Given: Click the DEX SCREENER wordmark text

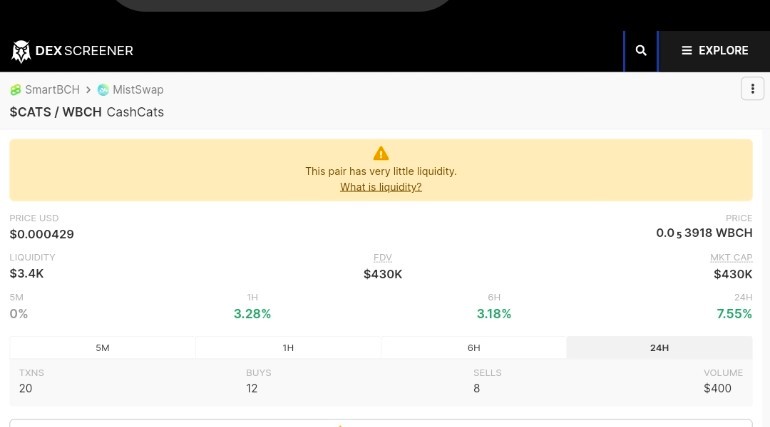Looking at the screenshot, I should tap(84, 51).
